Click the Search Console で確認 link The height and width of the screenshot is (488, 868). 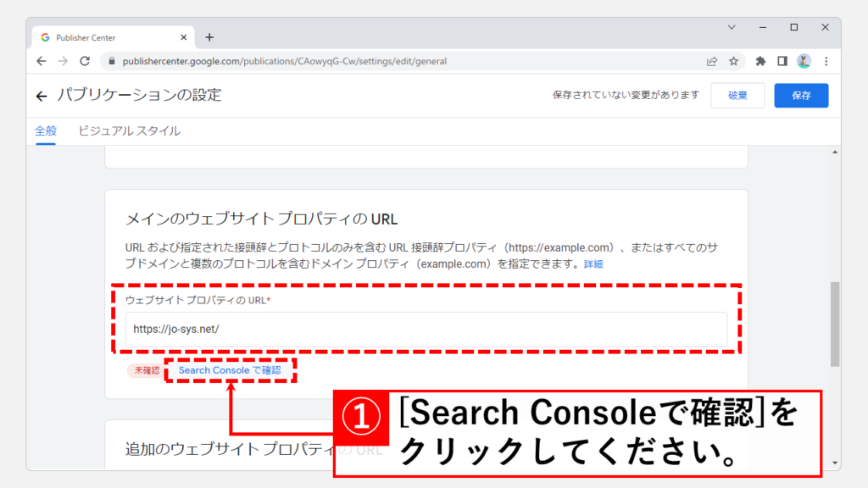pos(230,370)
